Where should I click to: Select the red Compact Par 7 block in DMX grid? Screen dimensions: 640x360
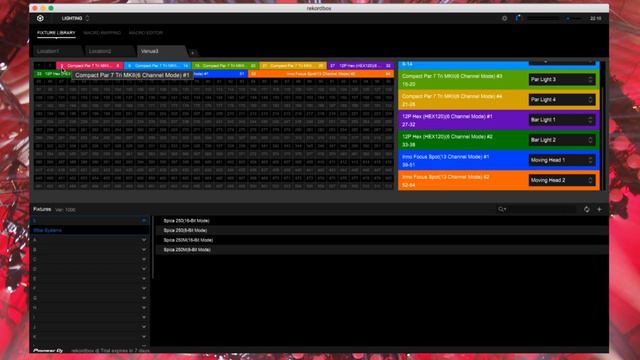[89, 65]
